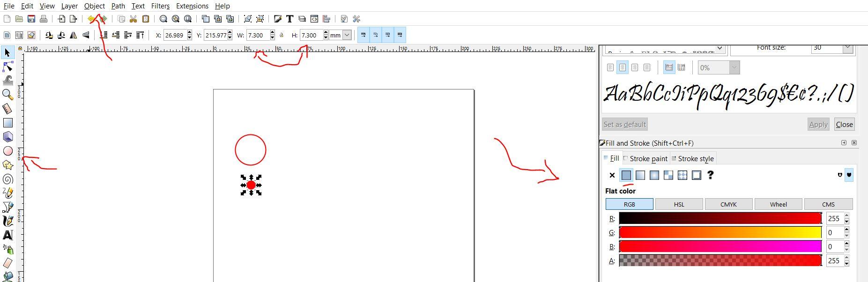The width and height of the screenshot is (868, 282).
Task: Select the Selector arrow tool
Action: pos(7,52)
